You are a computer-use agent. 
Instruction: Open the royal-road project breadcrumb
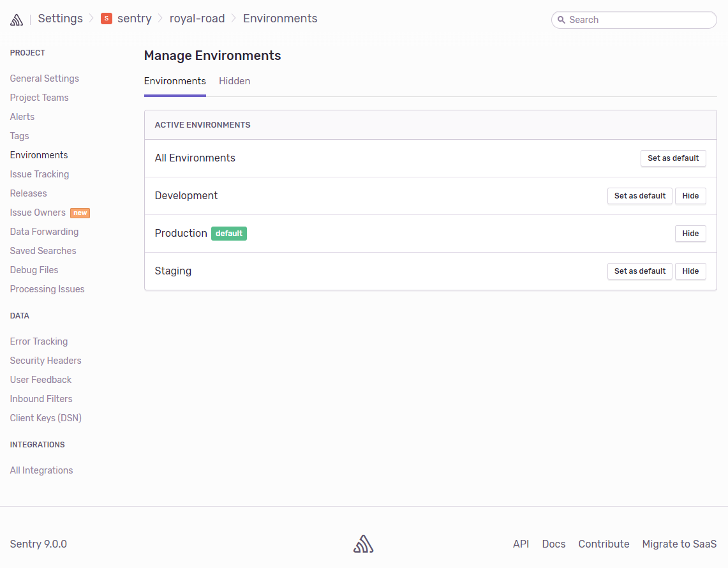(x=197, y=19)
